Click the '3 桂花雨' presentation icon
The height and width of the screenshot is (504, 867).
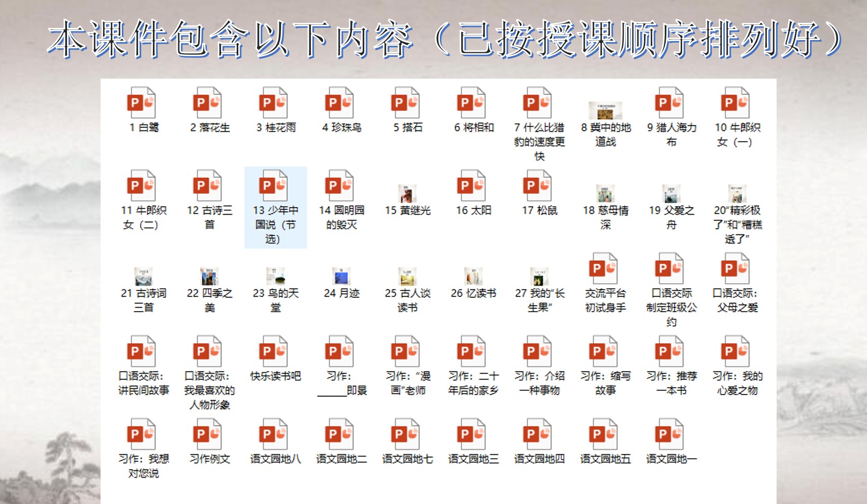(x=273, y=103)
